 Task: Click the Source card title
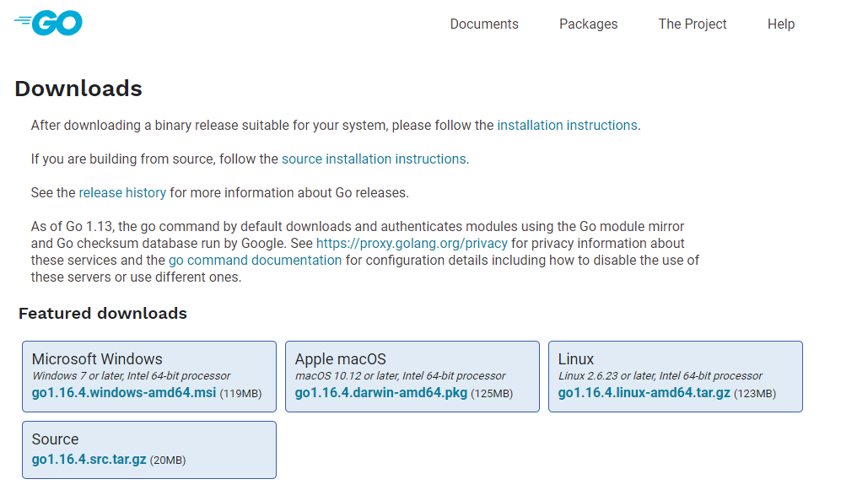(55, 439)
